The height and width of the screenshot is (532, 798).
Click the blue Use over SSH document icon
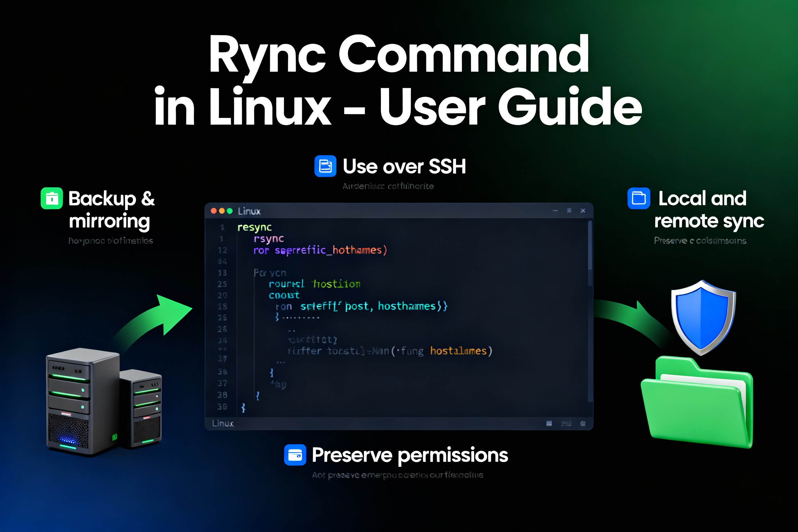325,167
